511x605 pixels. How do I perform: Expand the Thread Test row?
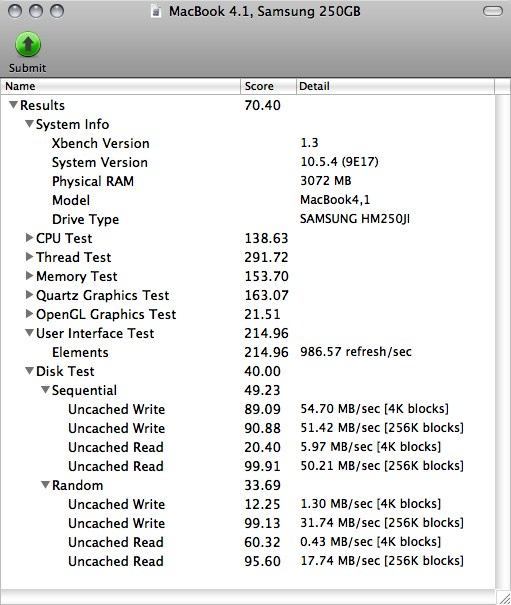point(29,257)
